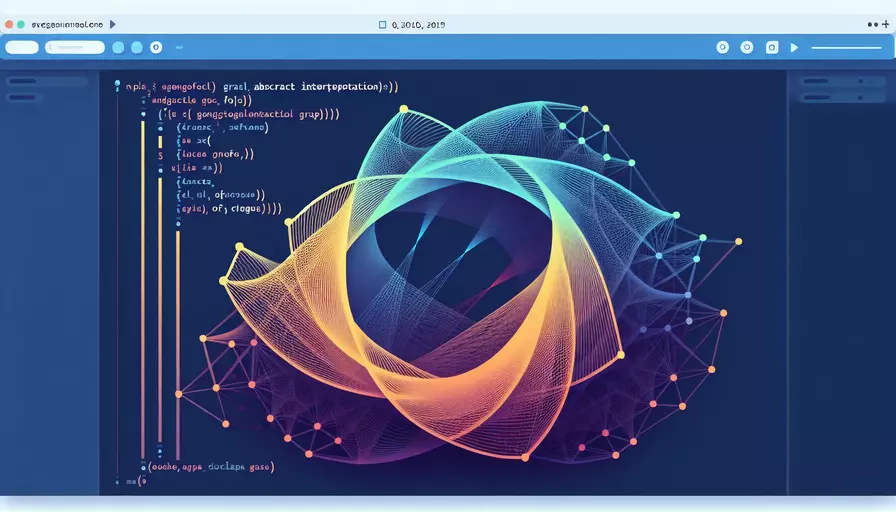The width and height of the screenshot is (896, 512).
Task: Click the last code line 'ma(e'
Action: coord(136,481)
